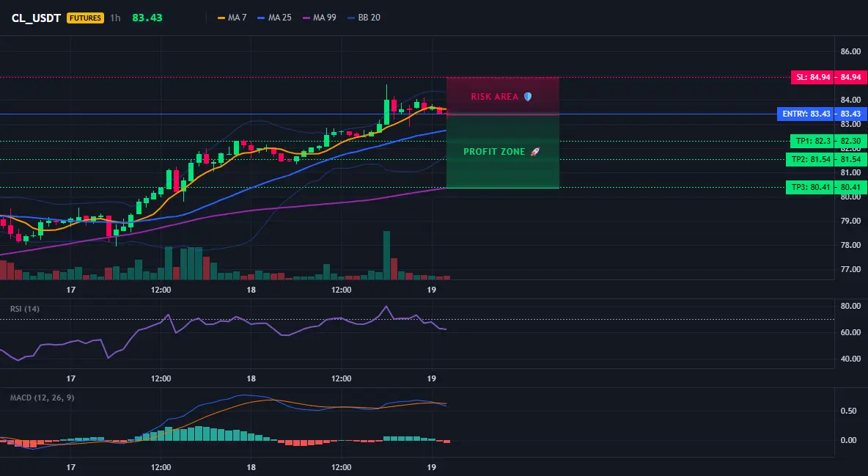The width and height of the screenshot is (868, 476).
Task: Click the blue MA 25 color dash
Action: coord(261,18)
